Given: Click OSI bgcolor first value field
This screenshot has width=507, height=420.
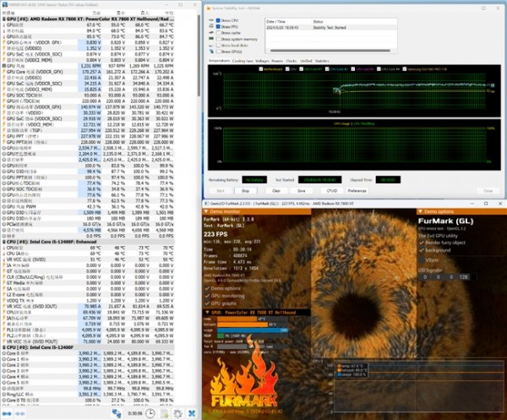Looking at the screenshot, I should point(425,277).
